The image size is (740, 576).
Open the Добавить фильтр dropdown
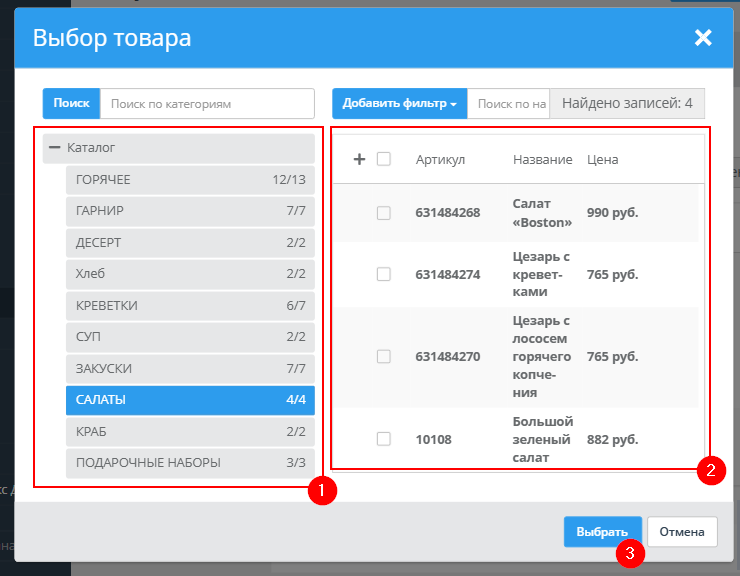(x=399, y=103)
